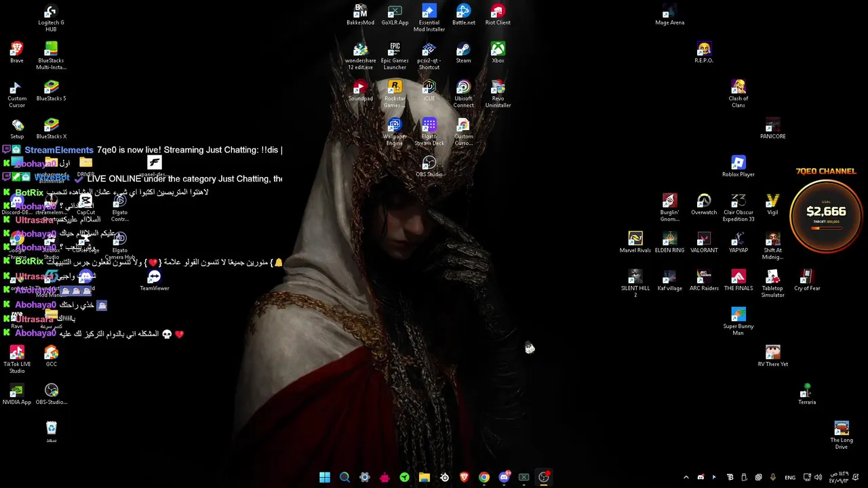Open Rockstar Games Launcher icon
Viewport: 868px width, 488px height.
(395, 94)
